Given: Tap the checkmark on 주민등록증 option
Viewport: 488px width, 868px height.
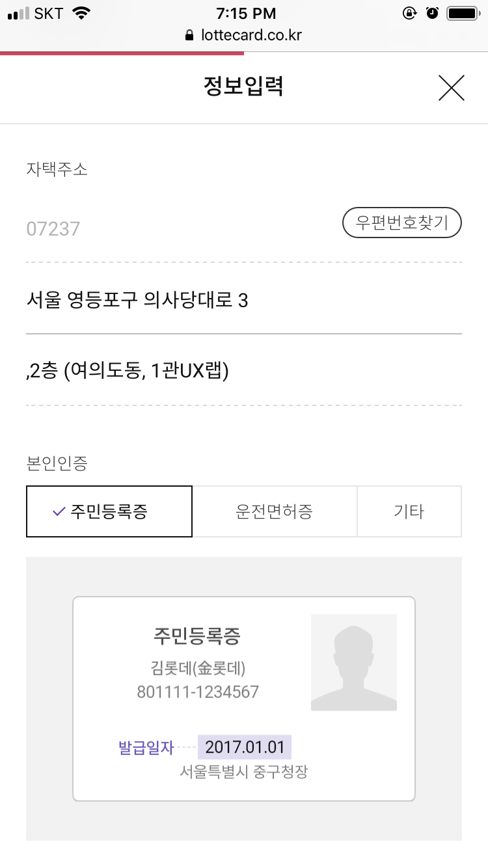Looking at the screenshot, I should [x=59, y=511].
